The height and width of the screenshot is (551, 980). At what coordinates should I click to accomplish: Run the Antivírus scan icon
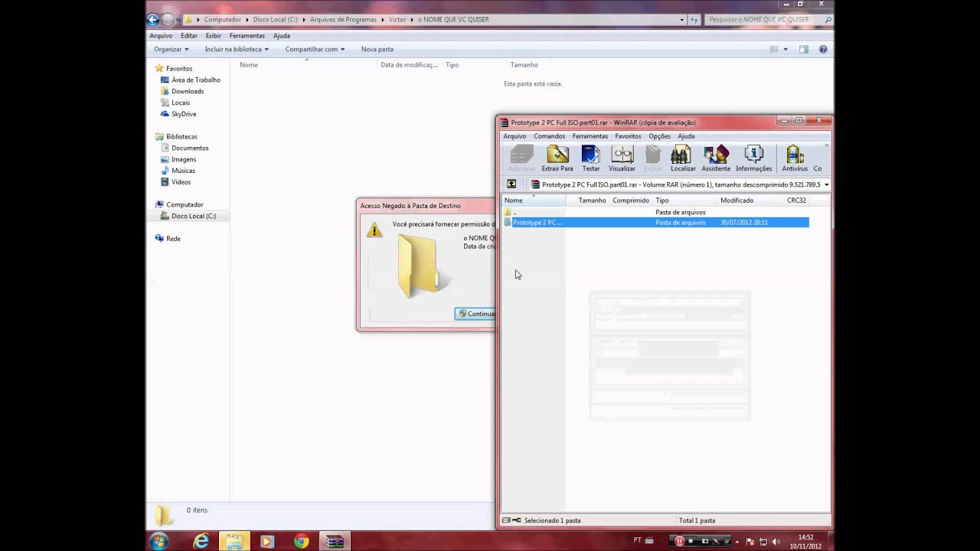pos(795,158)
